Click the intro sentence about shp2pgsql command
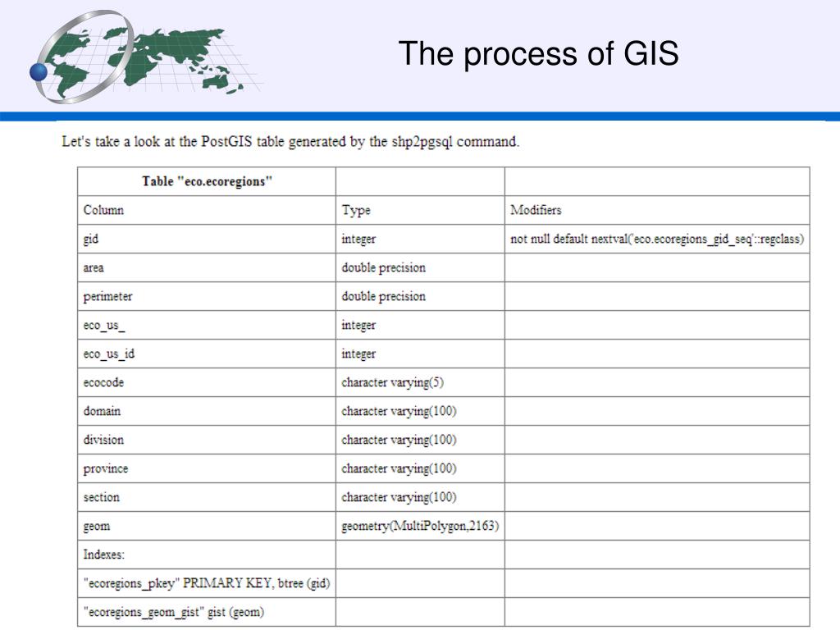 tap(290, 141)
